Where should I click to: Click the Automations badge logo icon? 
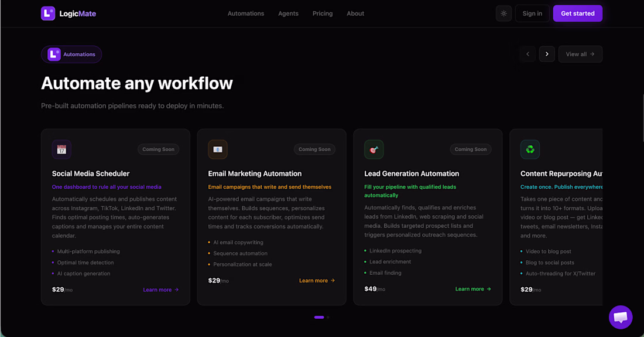click(x=54, y=55)
